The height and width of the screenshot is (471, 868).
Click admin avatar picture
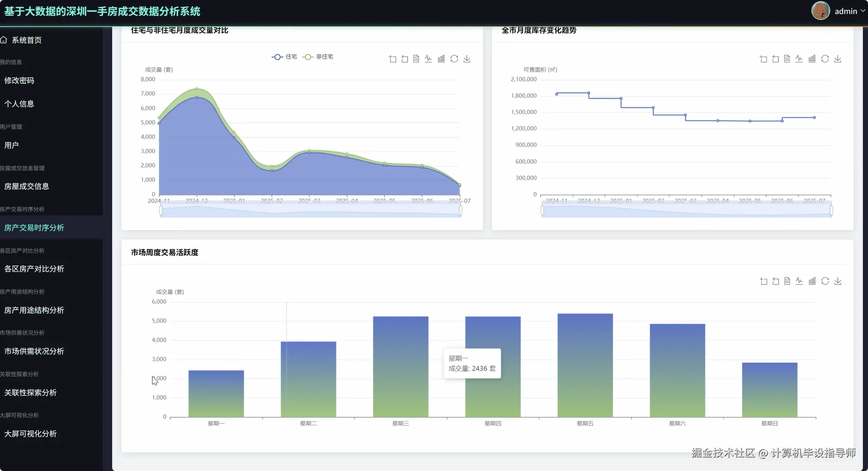pyautogui.click(x=820, y=11)
